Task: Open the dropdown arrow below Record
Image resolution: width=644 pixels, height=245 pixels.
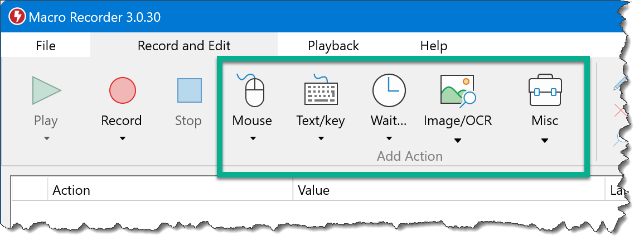Action: point(122,139)
